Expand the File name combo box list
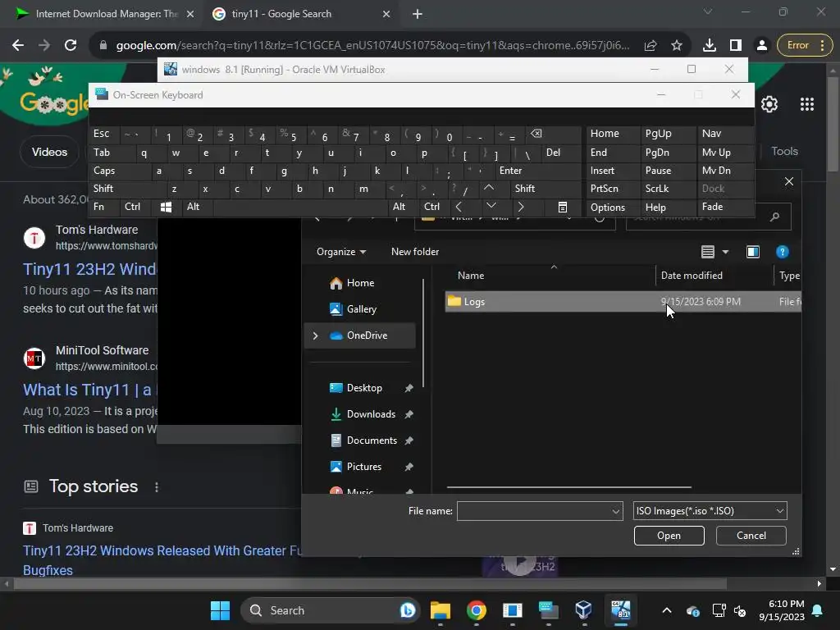 pos(615,512)
